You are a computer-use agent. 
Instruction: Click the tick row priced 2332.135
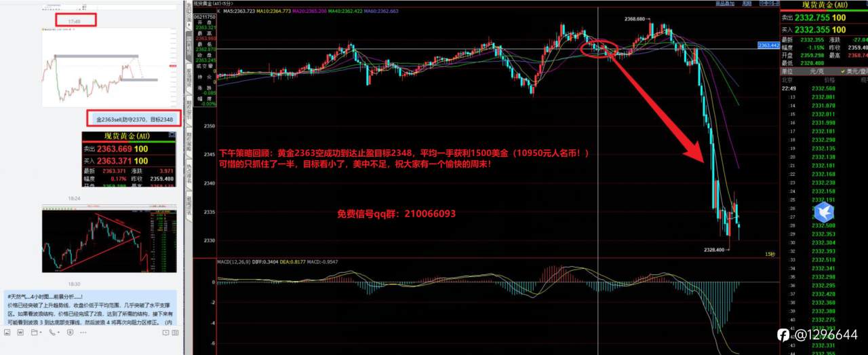point(823,148)
